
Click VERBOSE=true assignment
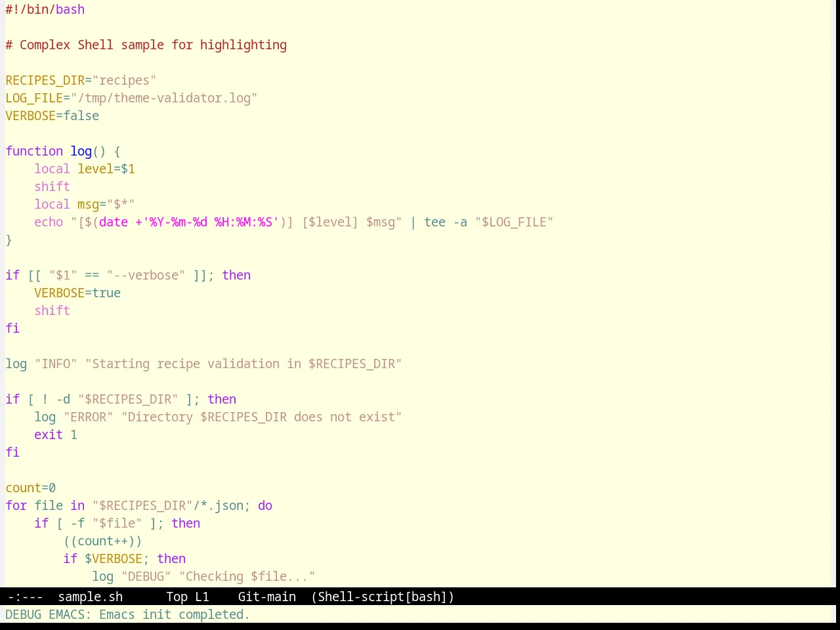[x=77, y=293]
